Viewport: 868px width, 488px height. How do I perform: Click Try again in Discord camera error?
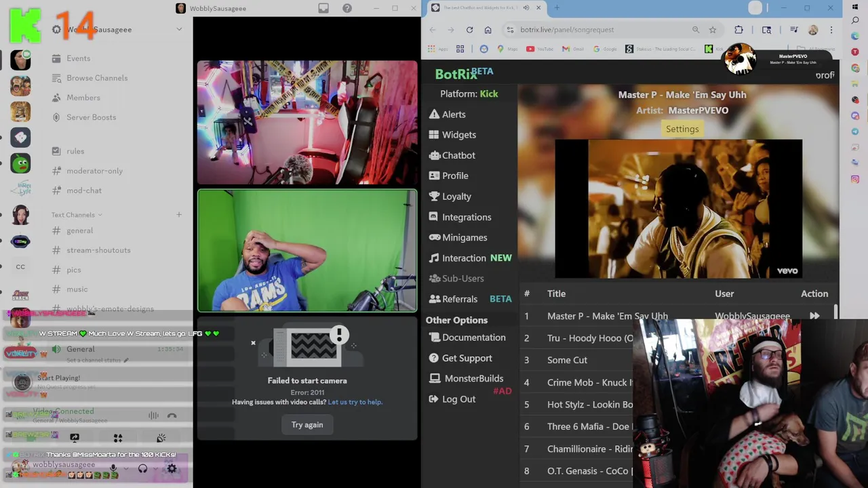tap(307, 425)
